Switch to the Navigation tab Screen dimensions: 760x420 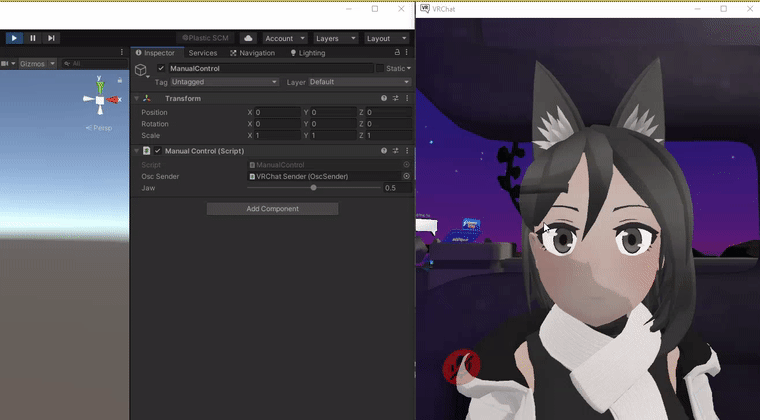click(253, 53)
